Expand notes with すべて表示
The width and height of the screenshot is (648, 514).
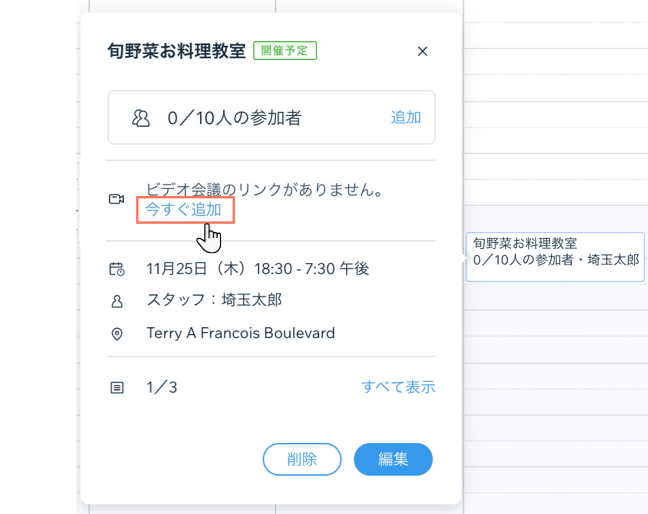click(398, 387)
